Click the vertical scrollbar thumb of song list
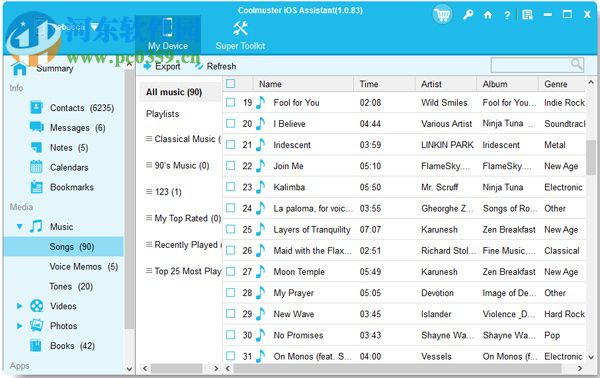The height and width of the screenshot is (378, 600). coord(591,157)
